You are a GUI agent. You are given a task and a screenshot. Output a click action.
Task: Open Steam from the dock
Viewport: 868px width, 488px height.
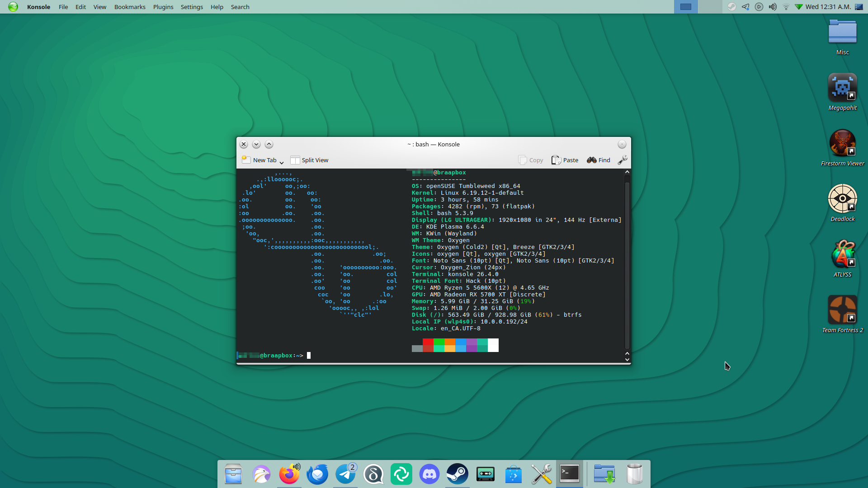[x=457, y=474]
